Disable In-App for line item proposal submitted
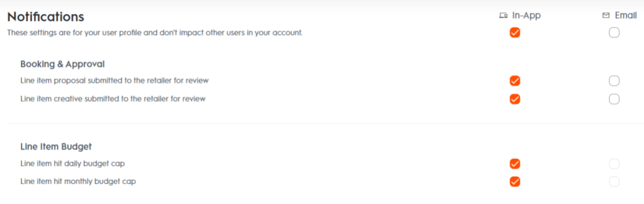 pyautogui.click(x=515, y=81)
